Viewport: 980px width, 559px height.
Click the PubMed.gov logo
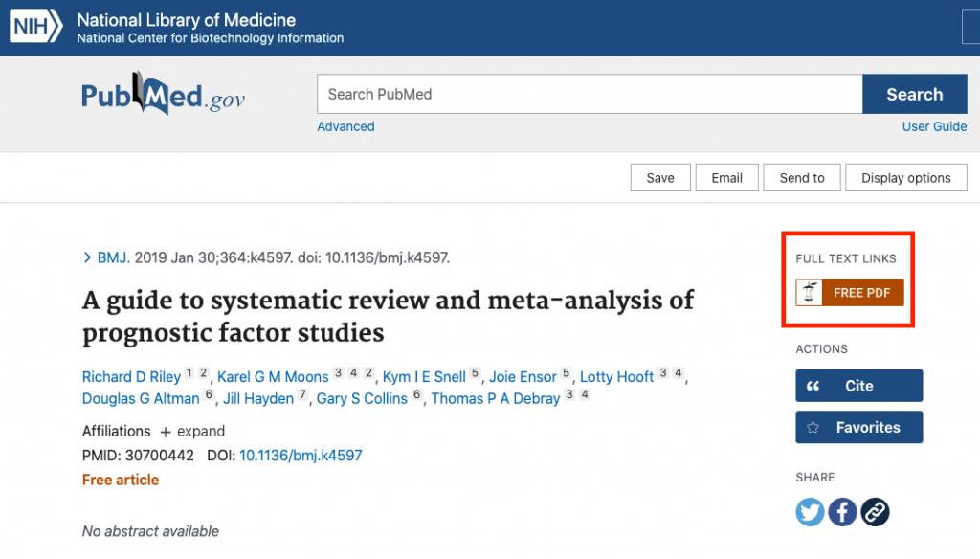pyautogui.click(x=162, y=94)
